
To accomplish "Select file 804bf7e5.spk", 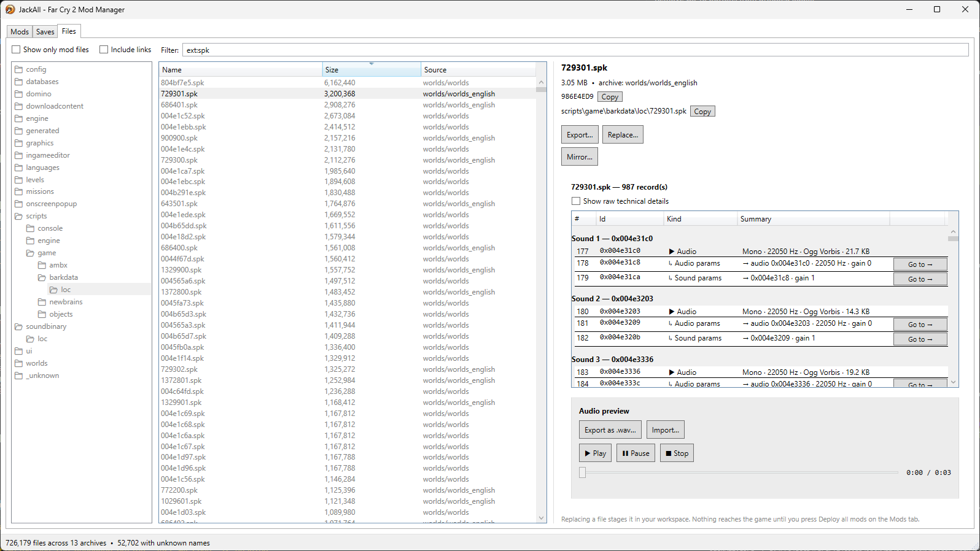I will [348, 83].
